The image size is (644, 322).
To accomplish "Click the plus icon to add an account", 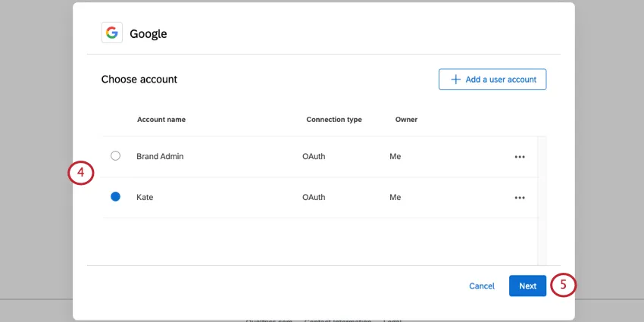I will pos(455,80).
